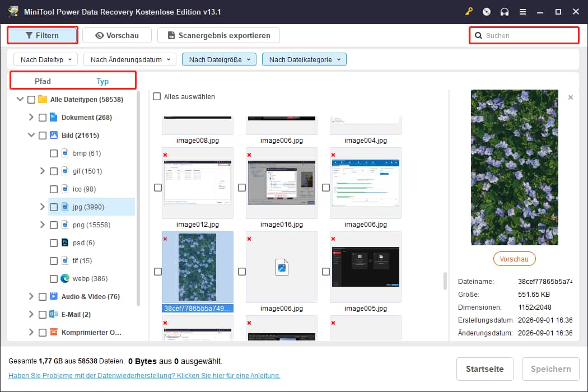Click the bmp file type icon

click(65, 153)
